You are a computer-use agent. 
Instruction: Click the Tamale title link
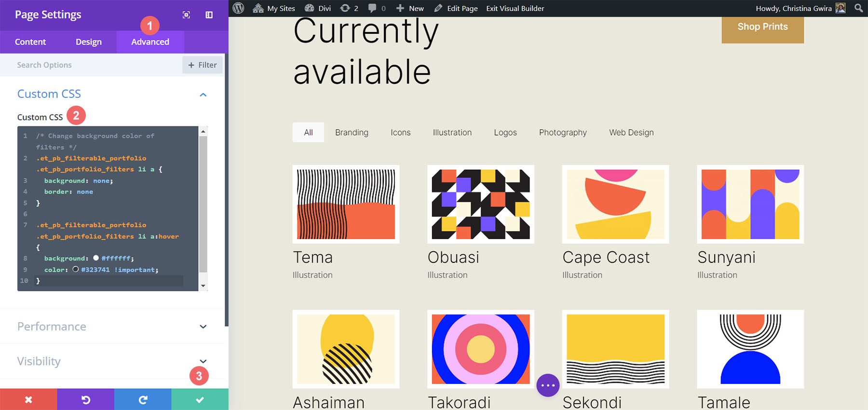[724, 402]
